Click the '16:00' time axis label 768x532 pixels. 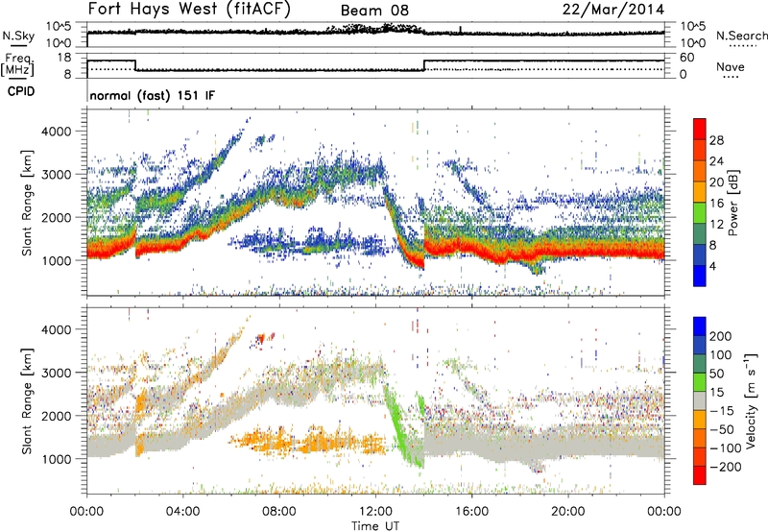(x=471, y=512)
